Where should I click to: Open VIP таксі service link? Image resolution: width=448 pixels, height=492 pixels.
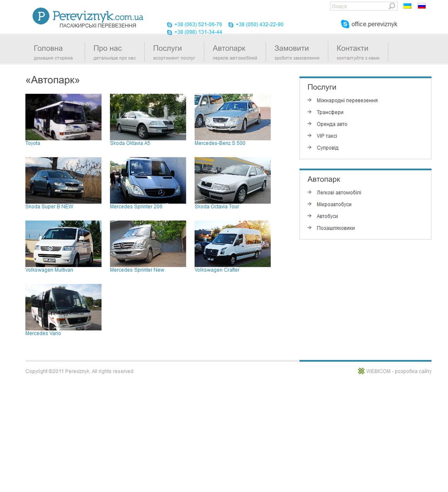[x=327, y=136]
